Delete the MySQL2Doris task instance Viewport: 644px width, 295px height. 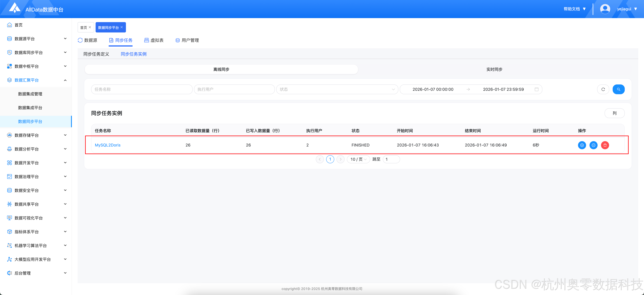coord(605,145)
